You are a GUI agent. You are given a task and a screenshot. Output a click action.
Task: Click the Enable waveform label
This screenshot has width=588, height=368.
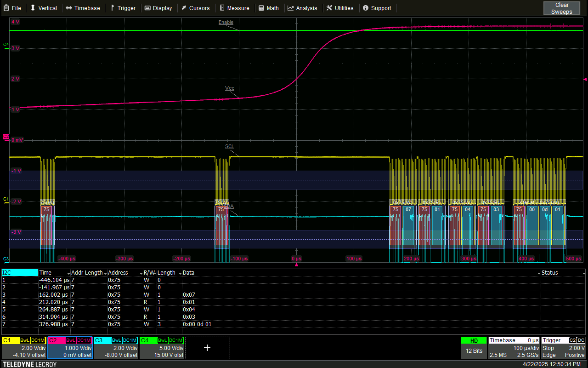pyautogui.click(x=226, y=23)
